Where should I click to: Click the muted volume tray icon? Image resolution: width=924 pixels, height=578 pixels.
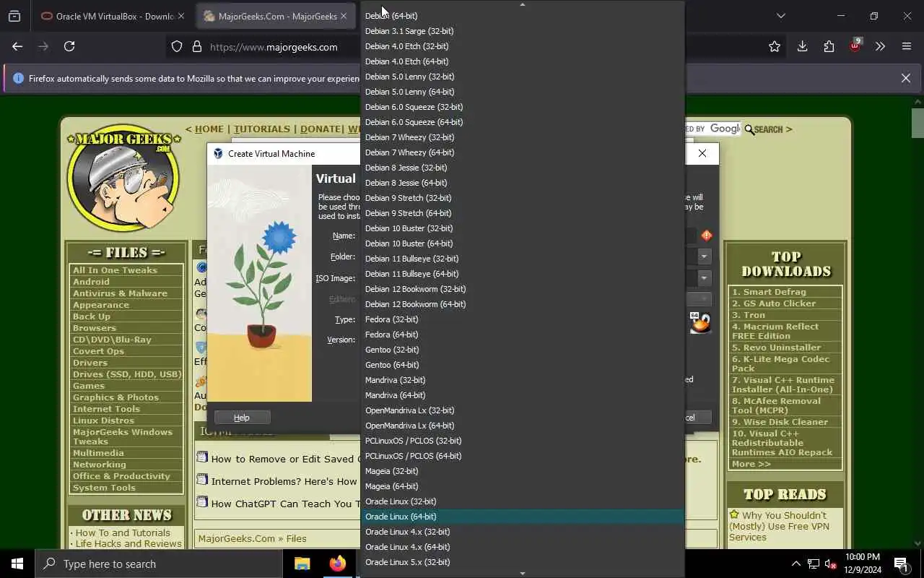coord(831,564)
